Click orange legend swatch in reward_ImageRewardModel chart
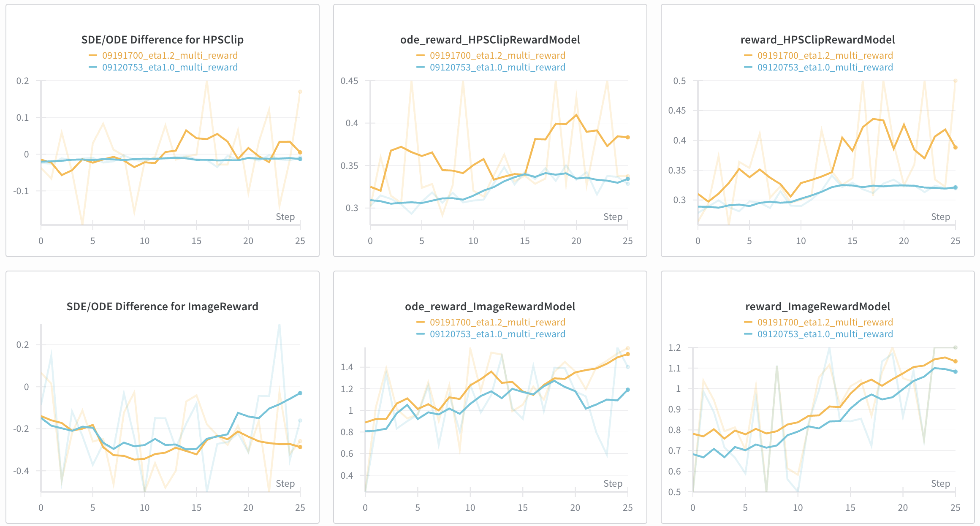This screenshot has width=980, height=526. point(748,322)
